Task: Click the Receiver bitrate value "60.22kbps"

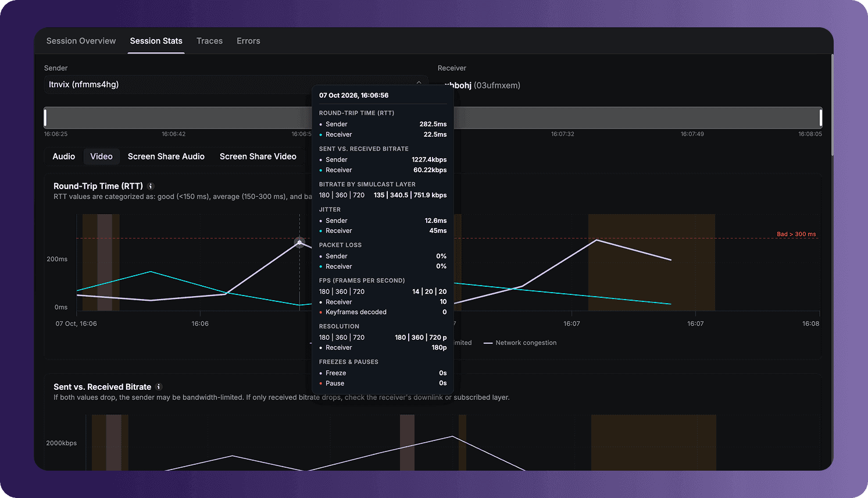Action: tap(430, 170)
